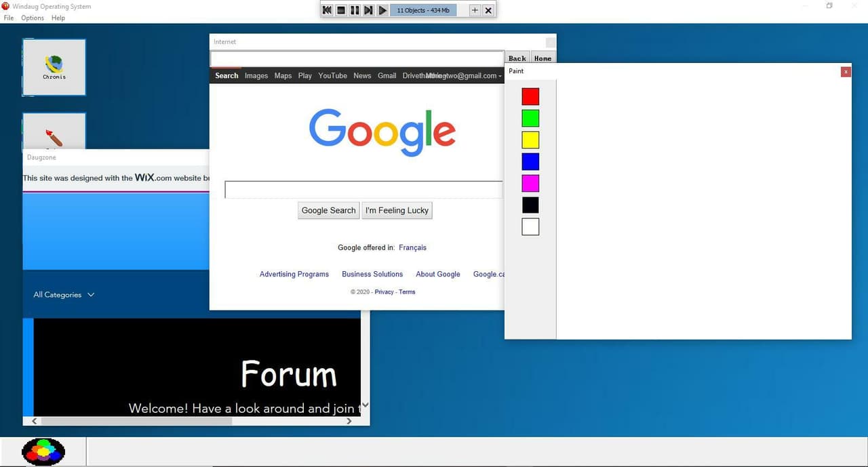
Task: Click the WiX.com logo in Daugzone banner
Action: (x=153, y=178)
